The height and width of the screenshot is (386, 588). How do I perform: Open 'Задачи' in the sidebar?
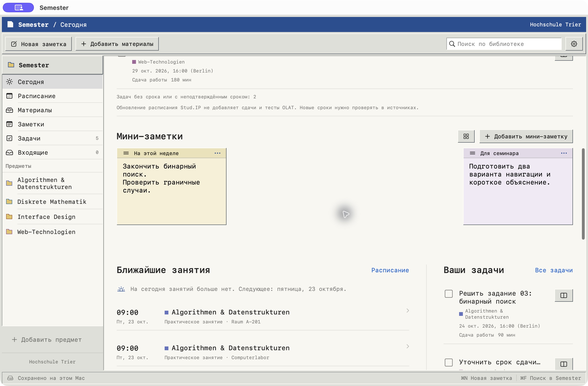click(x=52, y=138)
